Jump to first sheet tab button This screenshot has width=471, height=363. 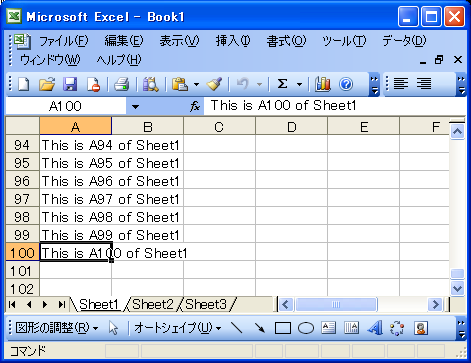coord(13,305)
